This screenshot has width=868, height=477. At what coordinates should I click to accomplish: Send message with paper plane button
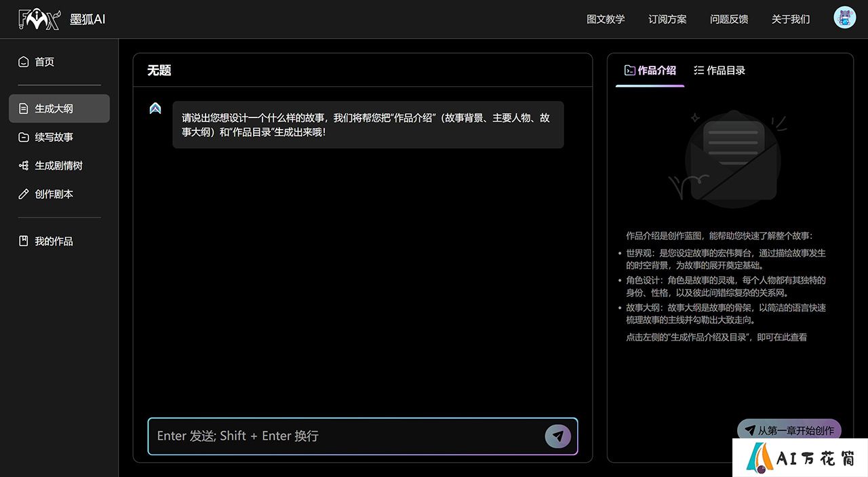point(557,436)
